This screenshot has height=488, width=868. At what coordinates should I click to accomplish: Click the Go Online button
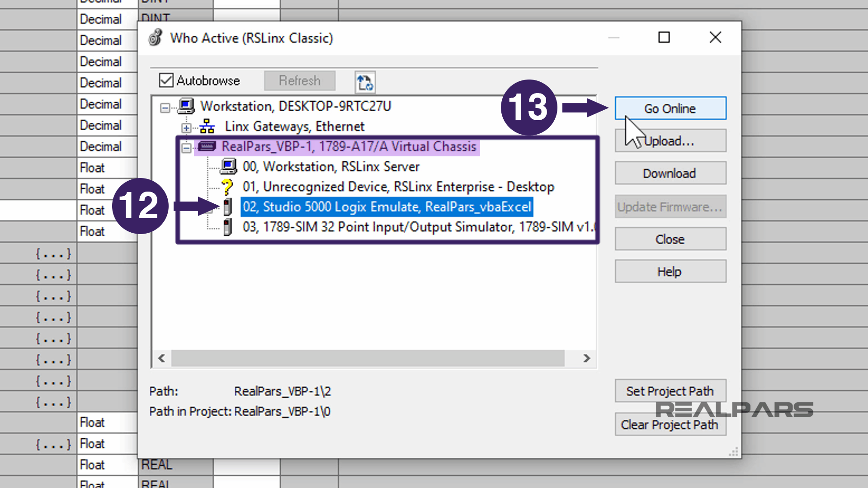click(670, 108)
